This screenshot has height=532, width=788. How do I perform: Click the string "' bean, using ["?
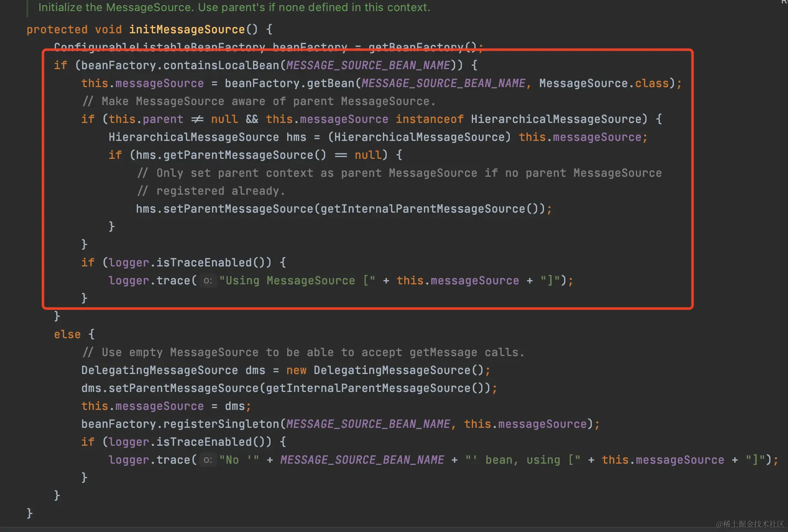(523, 460)
